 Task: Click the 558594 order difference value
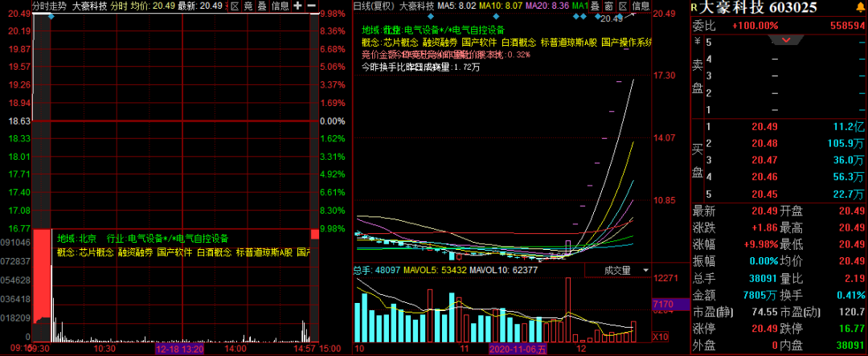pyautogui.click(x=847, y=26)
